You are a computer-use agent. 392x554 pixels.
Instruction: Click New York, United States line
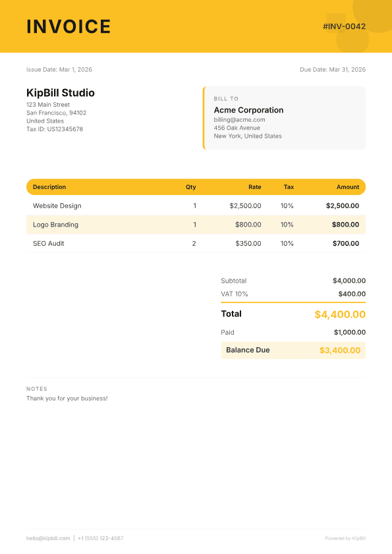(x=248, y=136)
